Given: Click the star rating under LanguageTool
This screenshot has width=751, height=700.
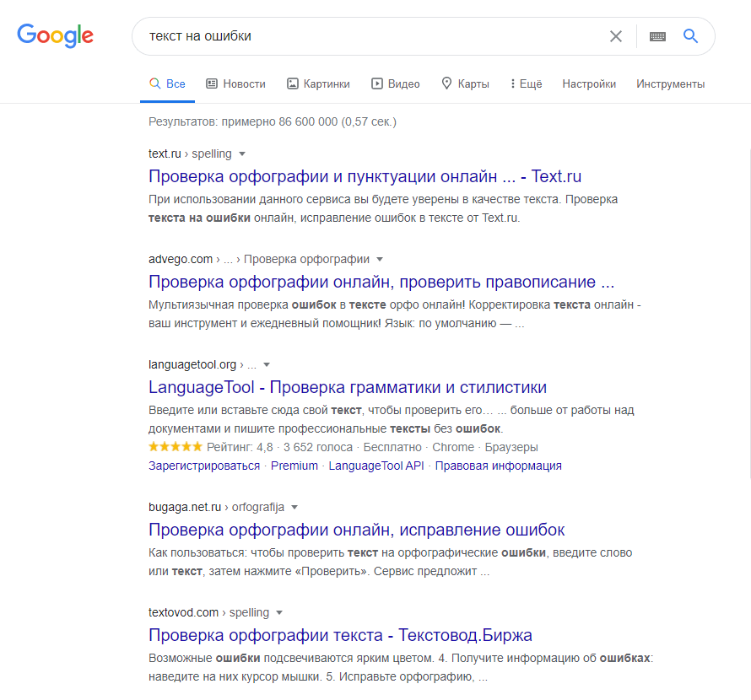Looking at the screenshot, I should (x=176, y=447).
